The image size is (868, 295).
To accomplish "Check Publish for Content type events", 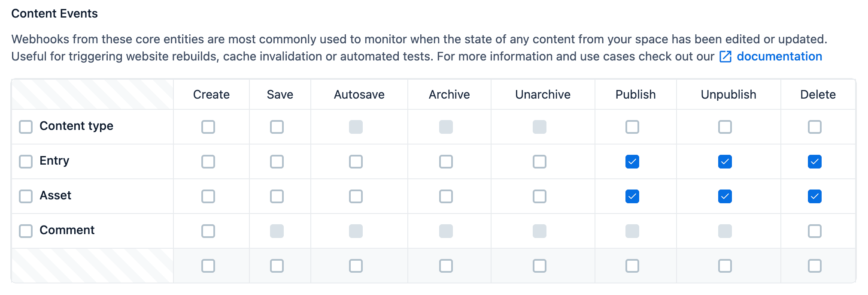I will 632,127.
